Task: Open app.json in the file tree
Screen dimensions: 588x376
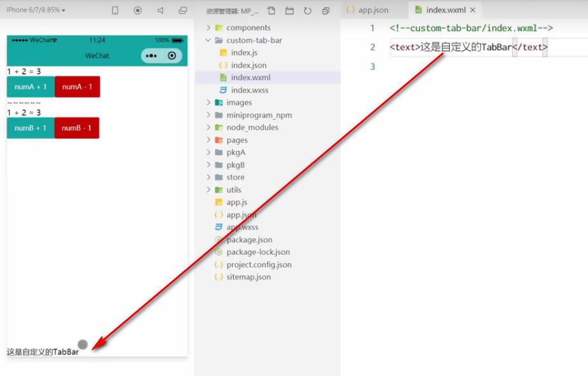Action: click(241, 215)
